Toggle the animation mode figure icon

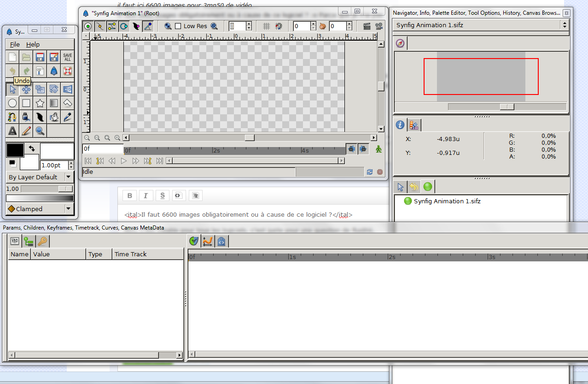coord(379,149)
